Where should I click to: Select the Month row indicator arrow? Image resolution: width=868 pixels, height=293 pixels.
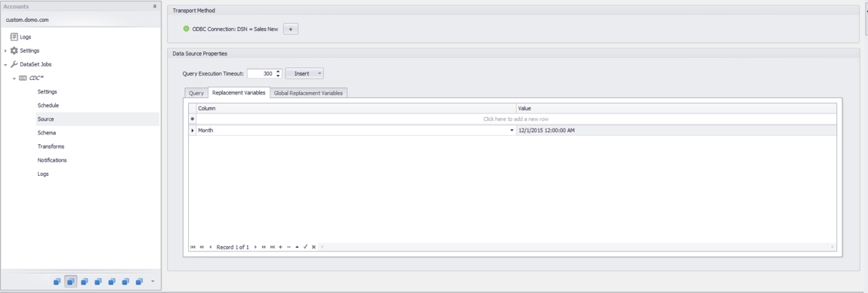(x=193, y=131)
